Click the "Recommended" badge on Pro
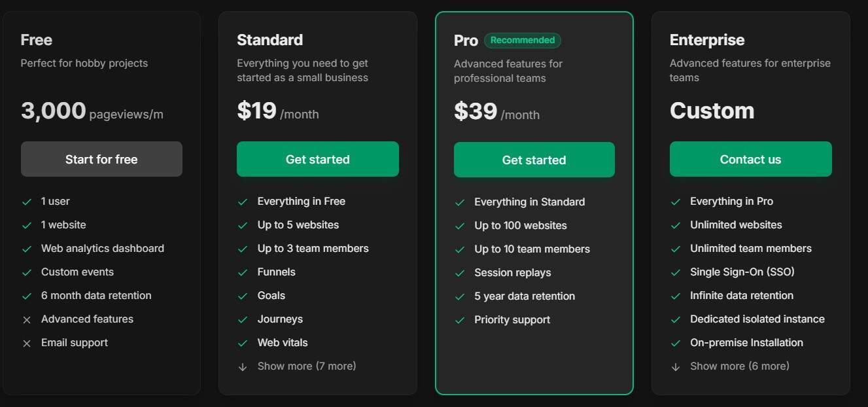Viewport: 868px width, 407px height. 522,40
